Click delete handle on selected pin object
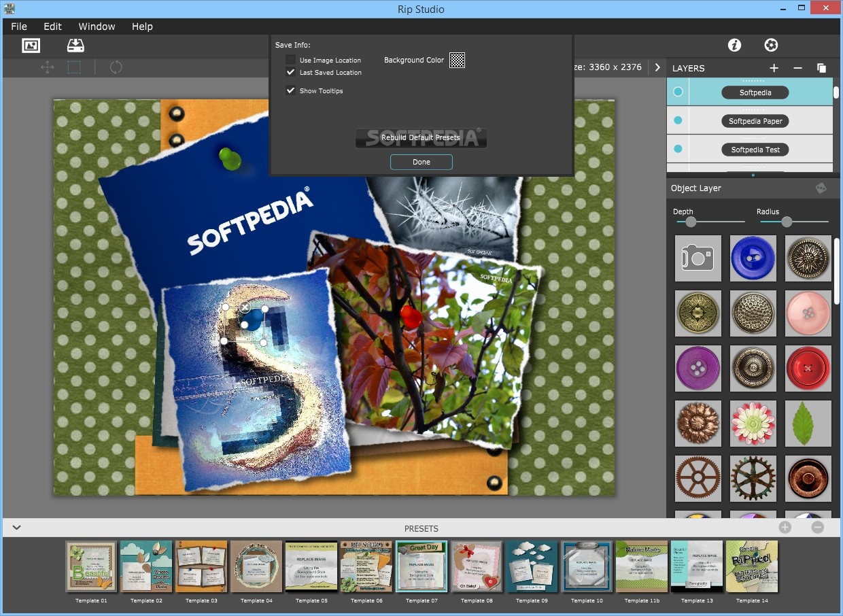Viewport: 843px width, 616px height. click(x=245, y=308)
